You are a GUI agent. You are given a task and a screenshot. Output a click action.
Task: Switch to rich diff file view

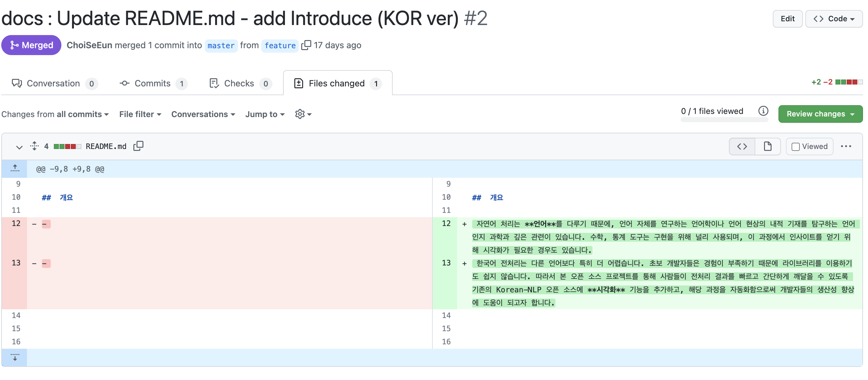pos(767,146)
